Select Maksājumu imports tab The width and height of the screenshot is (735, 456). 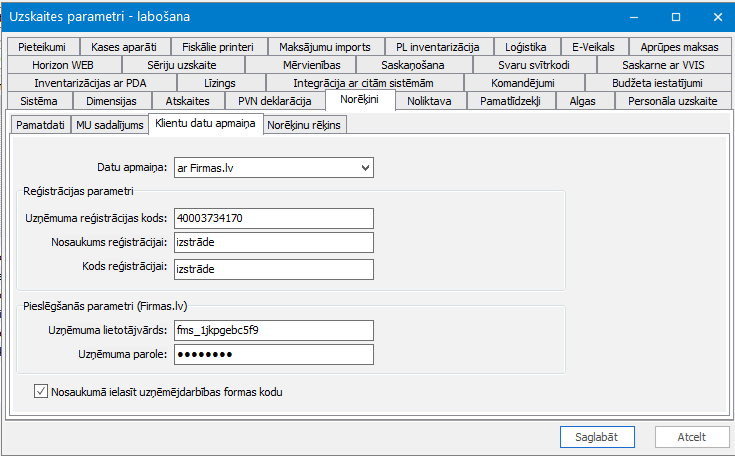[325, 47]
